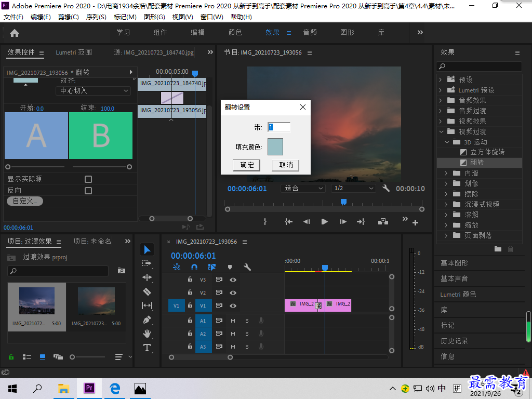Open the 文件(F) menu
Screen dimensions: 532x399
pos(13,17)
